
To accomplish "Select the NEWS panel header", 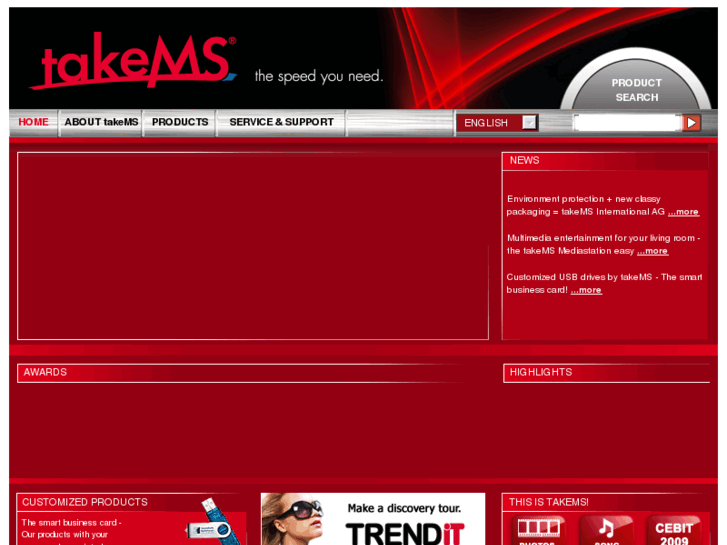I will coord(605,161).
